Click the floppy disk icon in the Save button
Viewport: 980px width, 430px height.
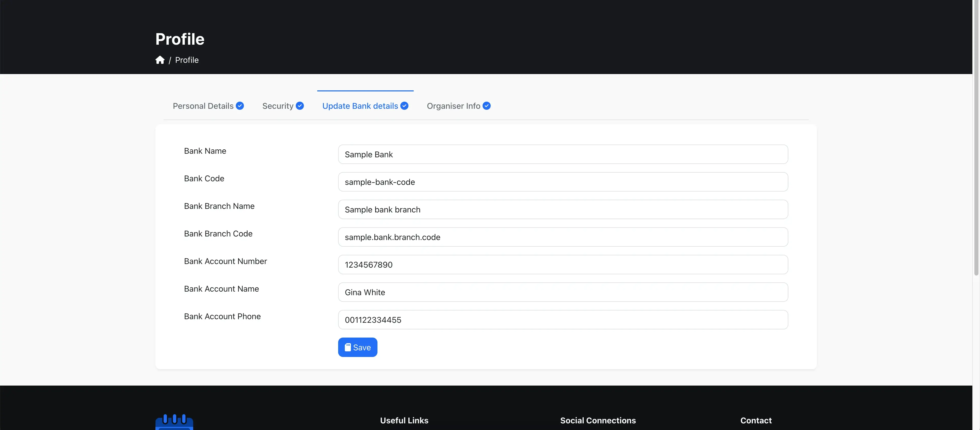(348, 347)
